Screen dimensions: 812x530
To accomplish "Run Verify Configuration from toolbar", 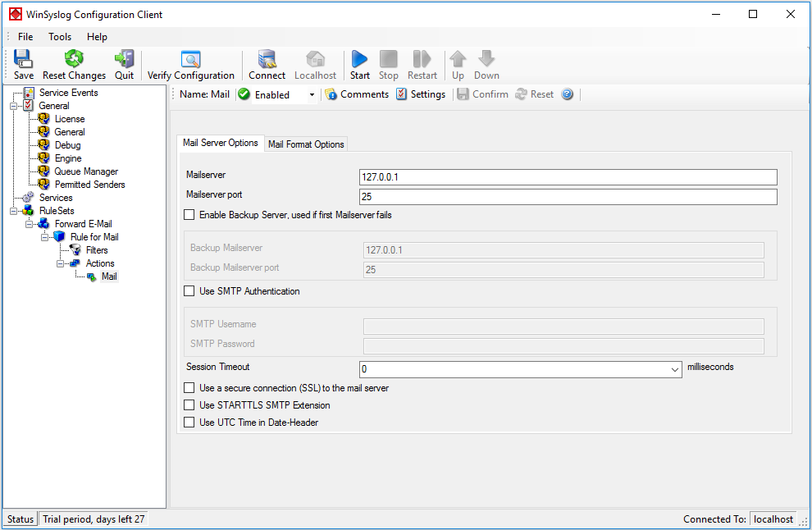I will point(190,65).
